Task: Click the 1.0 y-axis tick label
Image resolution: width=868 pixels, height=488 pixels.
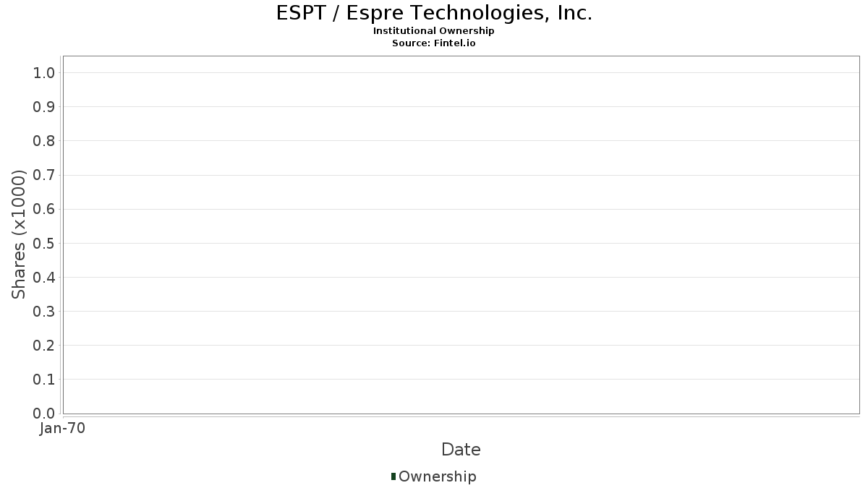Action: (44, 73)
